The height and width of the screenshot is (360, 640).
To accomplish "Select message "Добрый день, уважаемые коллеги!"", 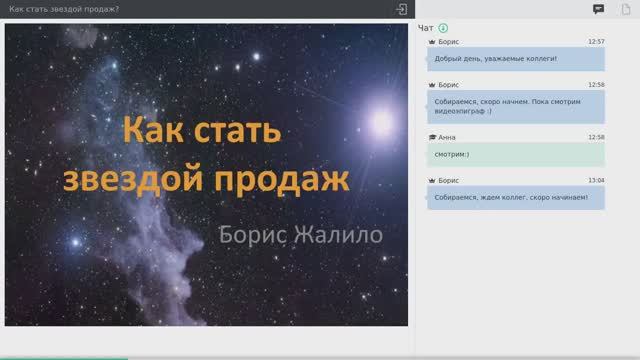I will (516, 59).
